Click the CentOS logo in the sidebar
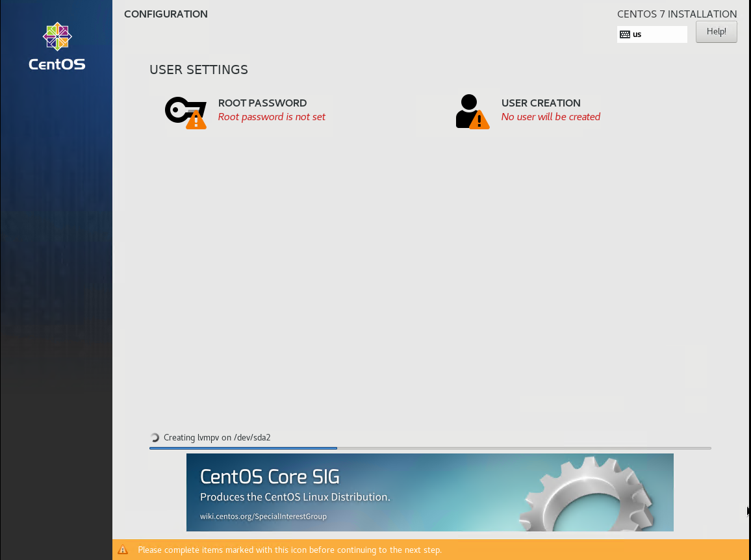This screenshot has height=560, width=751. pos(57,45)
